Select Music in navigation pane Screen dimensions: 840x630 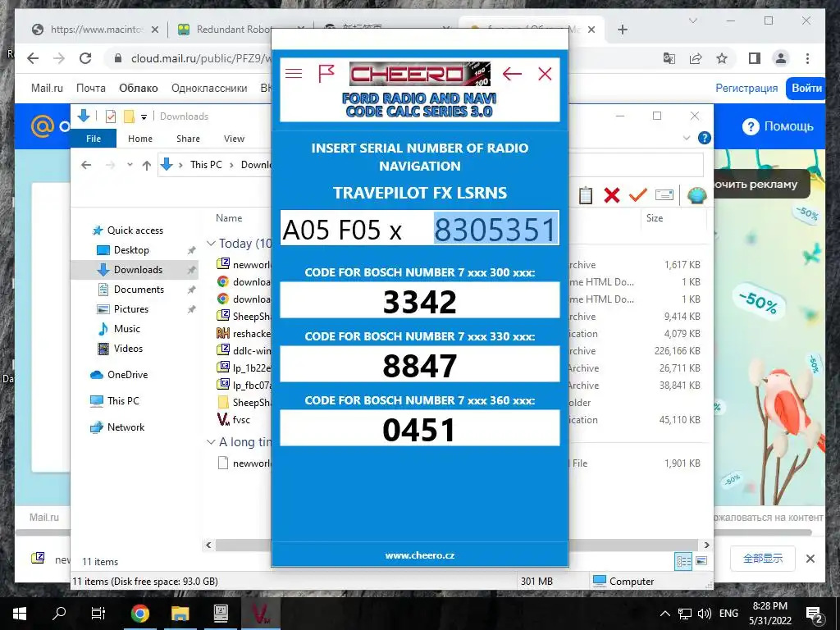(x=126, y=329)
